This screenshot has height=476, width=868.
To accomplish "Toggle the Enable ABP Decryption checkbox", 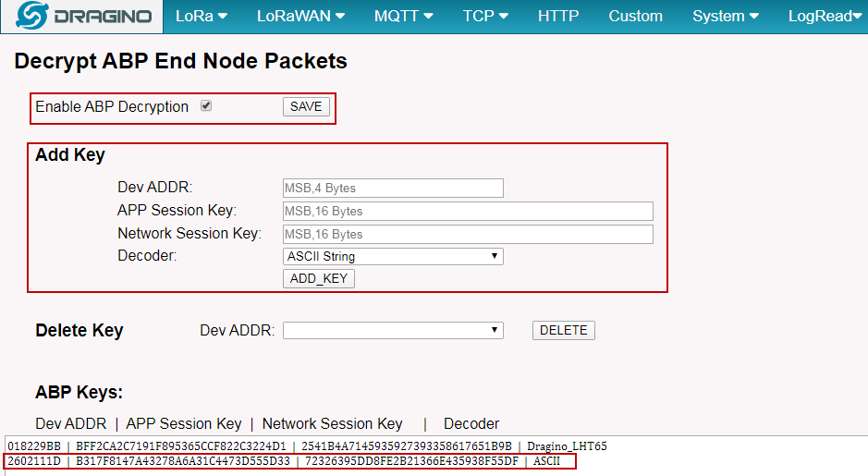I will (206, 105).
